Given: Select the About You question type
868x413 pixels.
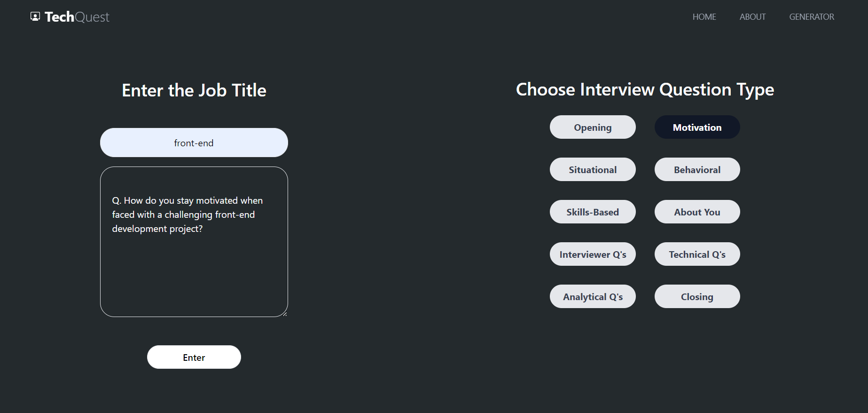Looking at the screenshot, I should [x=697, y=212].
